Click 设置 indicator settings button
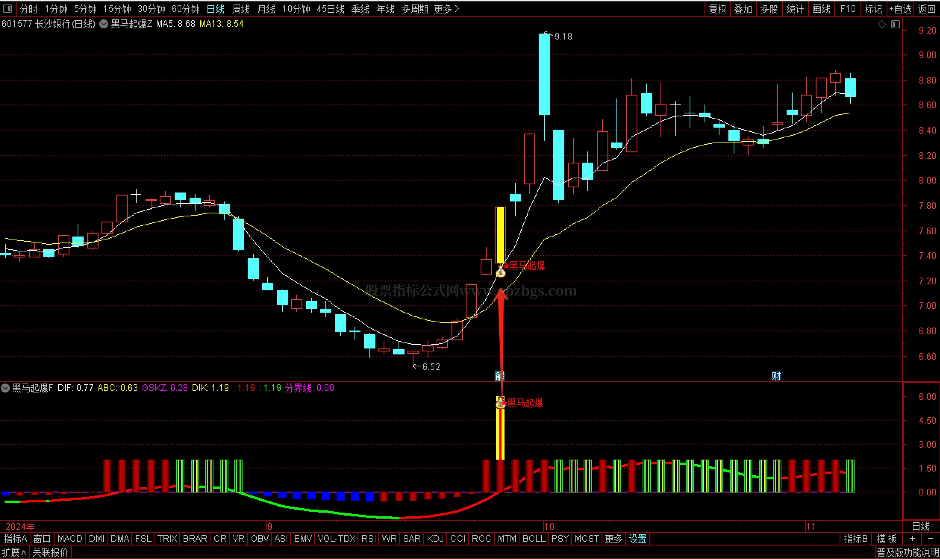This screenshot has width=940, height=560. click(x=638, y=539)
